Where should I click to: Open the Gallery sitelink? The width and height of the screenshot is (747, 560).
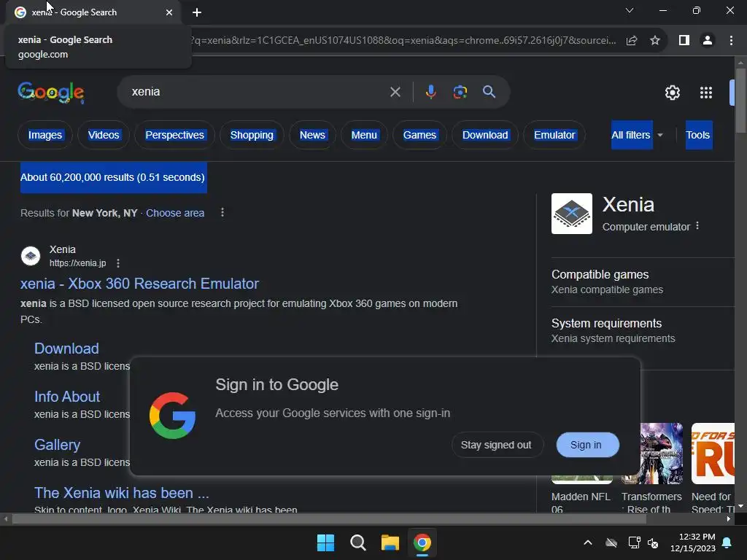click(x=57, y=445)
